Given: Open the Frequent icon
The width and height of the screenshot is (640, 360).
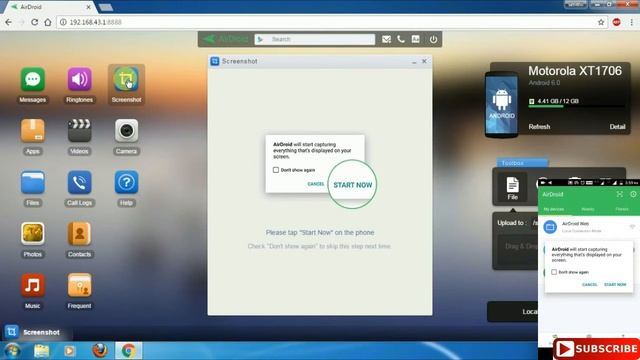Looking at the screenshot, I should coord(80,285).
